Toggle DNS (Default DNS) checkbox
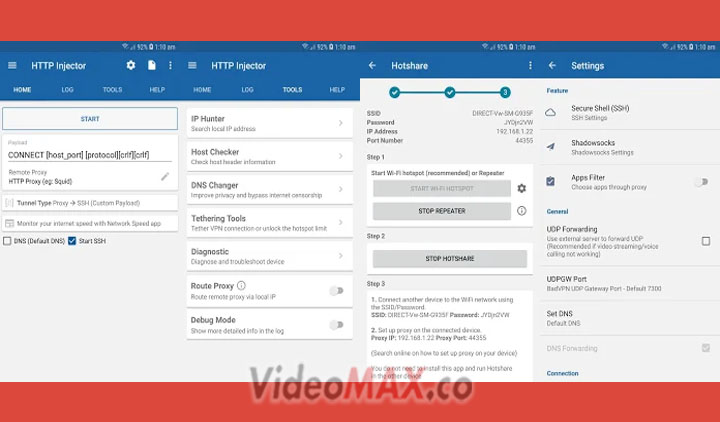Image resolution: width=720 pixels, height=422 pixels. (7, 241)
